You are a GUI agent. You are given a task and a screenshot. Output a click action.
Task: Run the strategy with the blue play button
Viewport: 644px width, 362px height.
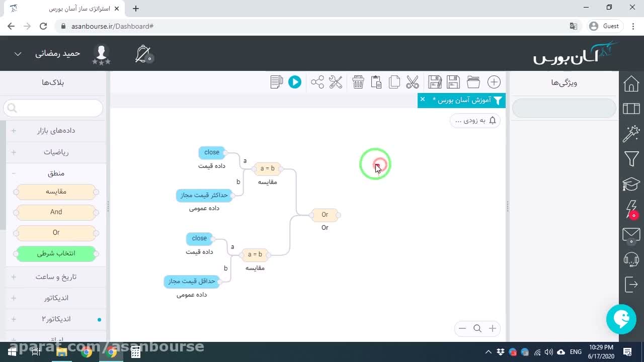click(295, 82)
